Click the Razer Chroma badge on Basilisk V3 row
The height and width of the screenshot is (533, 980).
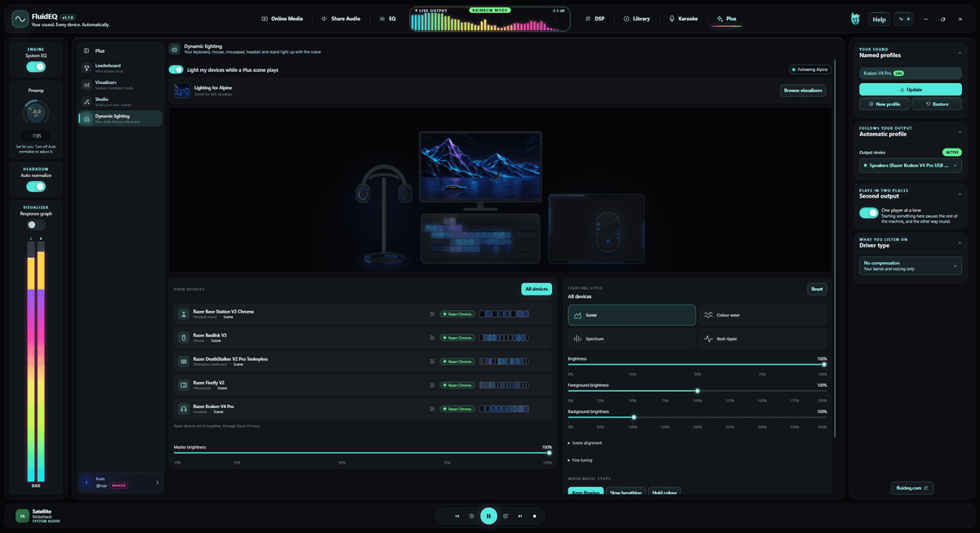pyautogui.click(x=457, y=337)
